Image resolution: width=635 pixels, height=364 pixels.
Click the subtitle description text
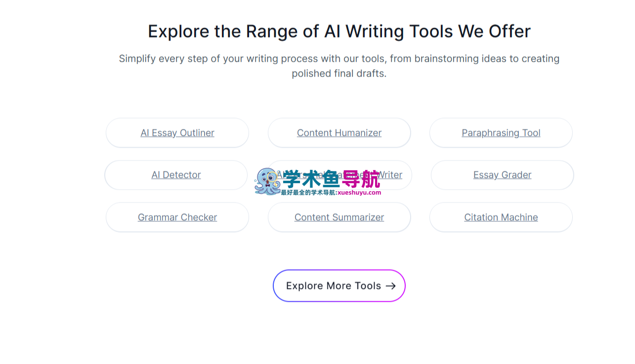[x=339, y=66]
